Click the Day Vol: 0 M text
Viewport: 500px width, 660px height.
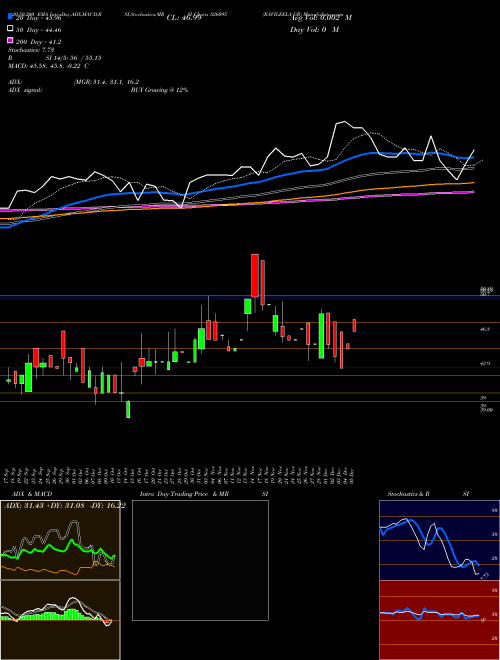coord(314,29)
